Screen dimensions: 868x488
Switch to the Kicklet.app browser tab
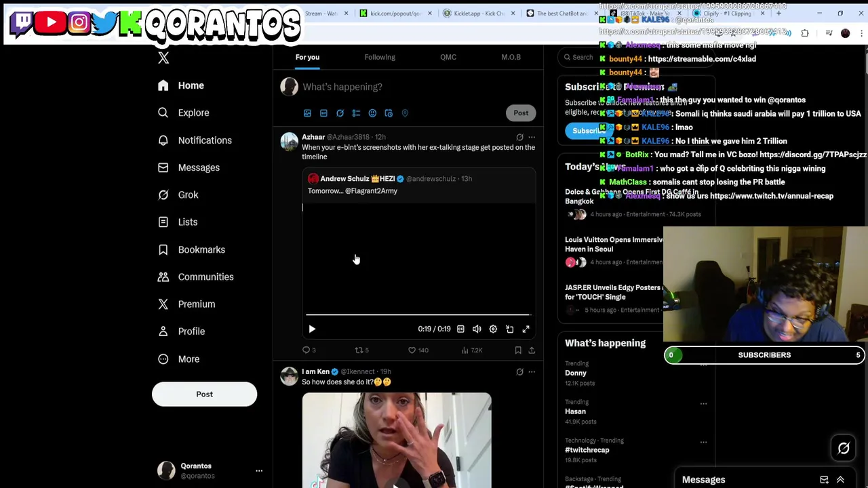(479, 14)
